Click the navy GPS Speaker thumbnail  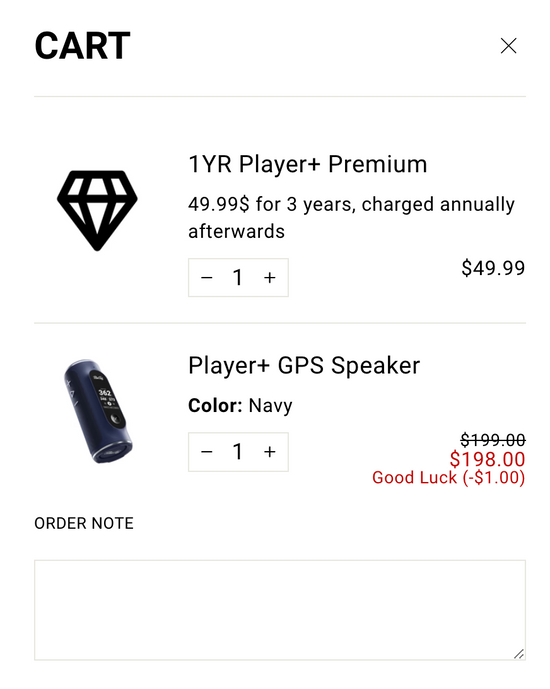pyautogui.click(x=97, y=411)
